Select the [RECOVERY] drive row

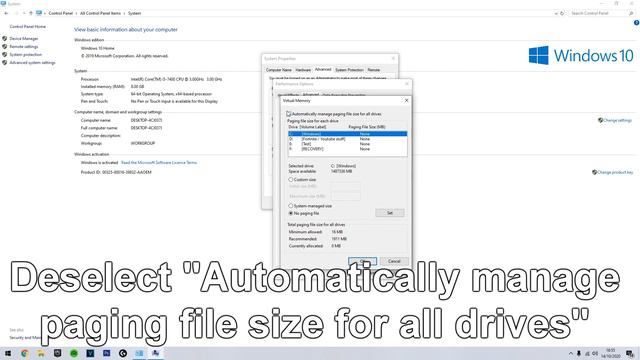(x=347, y=149)
